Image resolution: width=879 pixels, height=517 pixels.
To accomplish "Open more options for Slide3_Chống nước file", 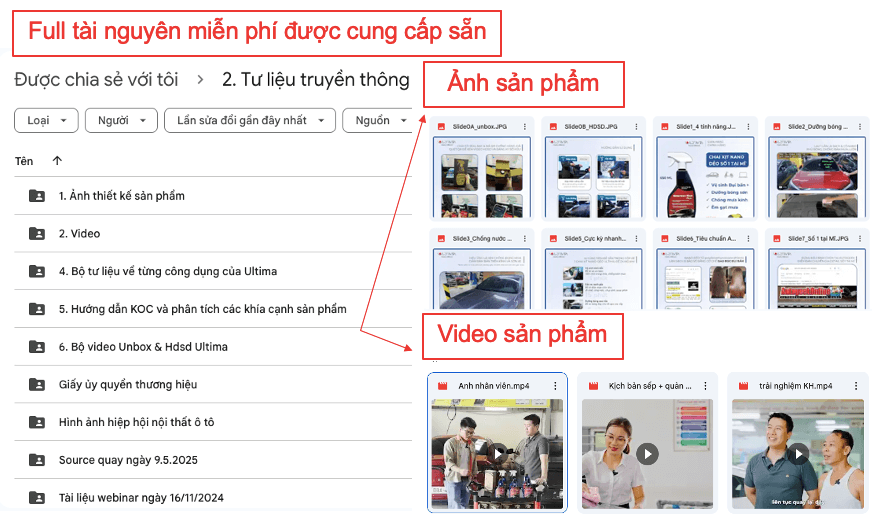I will point(525,238).
